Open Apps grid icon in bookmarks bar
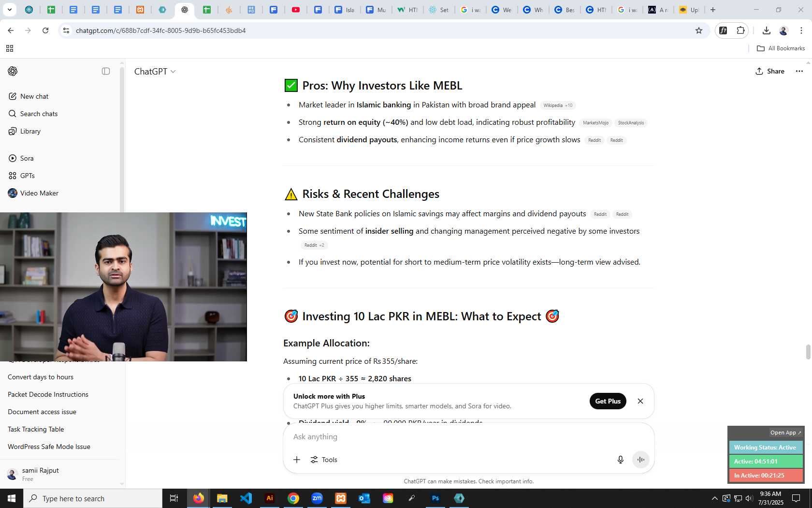Viewport: 812px width, 508px height. [9, 48]
